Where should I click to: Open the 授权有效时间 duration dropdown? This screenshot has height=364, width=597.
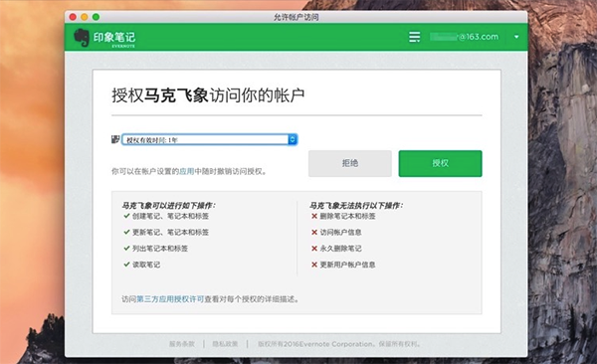tap(209, 140)
